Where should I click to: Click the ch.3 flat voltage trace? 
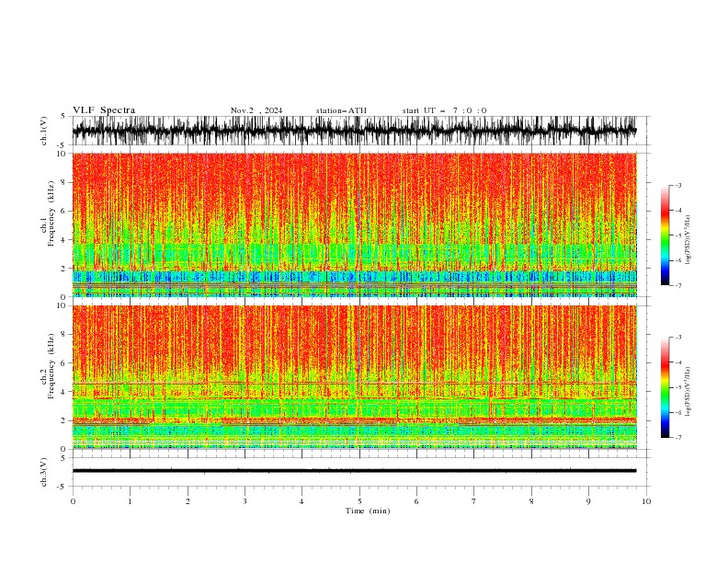[x=354, y=471]
